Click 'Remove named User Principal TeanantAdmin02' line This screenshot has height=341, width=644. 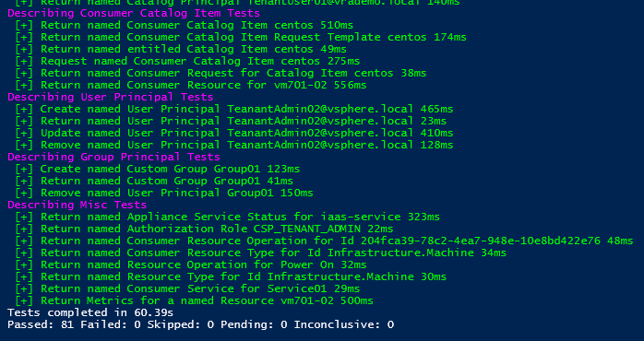tap(234, 145)
